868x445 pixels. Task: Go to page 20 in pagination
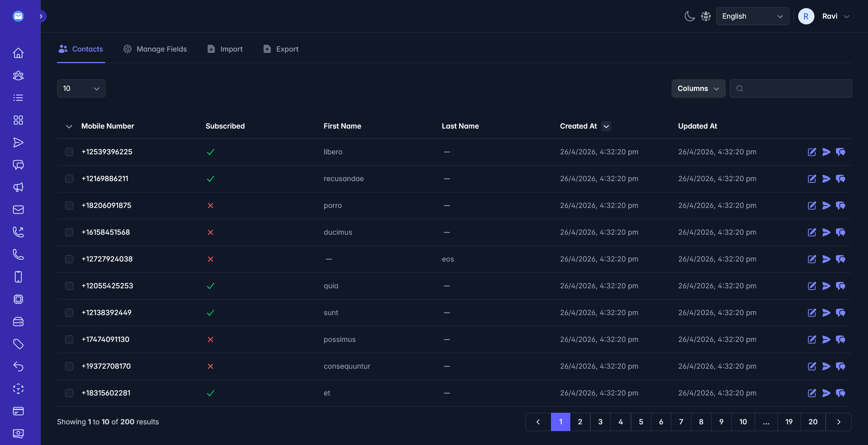pos(813,422)
